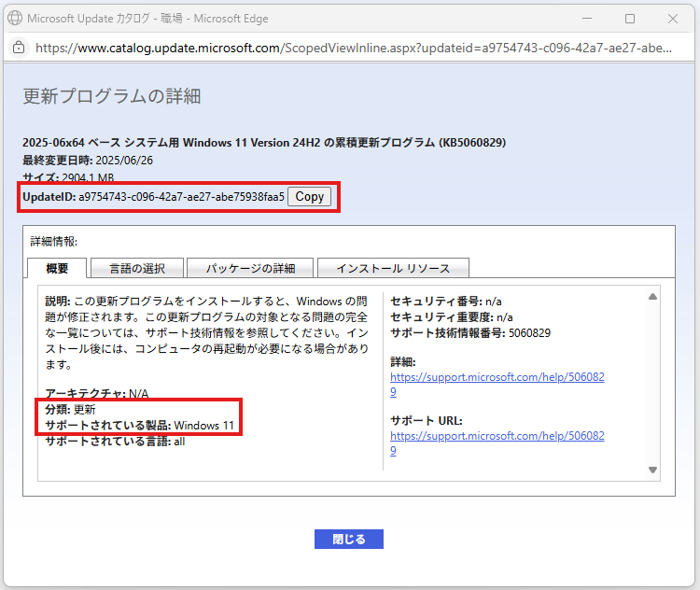
Task: Click the 詳細情報: label
Action: tap(53, 242)
